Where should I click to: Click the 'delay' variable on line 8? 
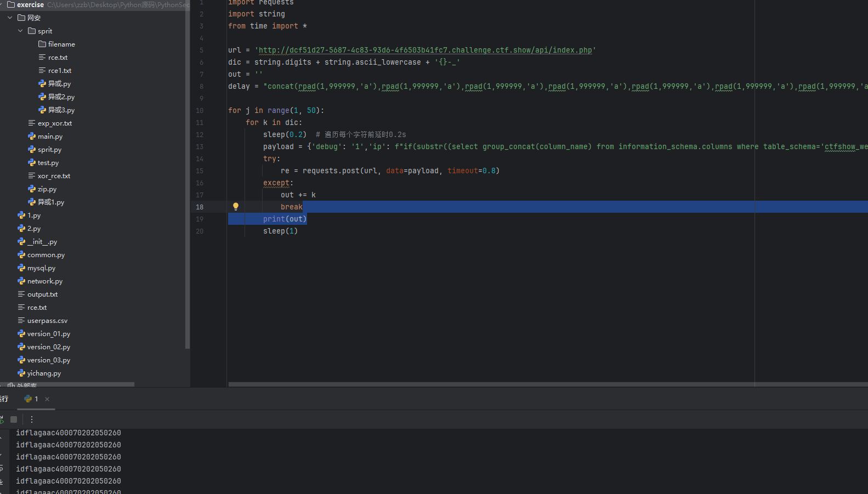click(x=239, y=86)
